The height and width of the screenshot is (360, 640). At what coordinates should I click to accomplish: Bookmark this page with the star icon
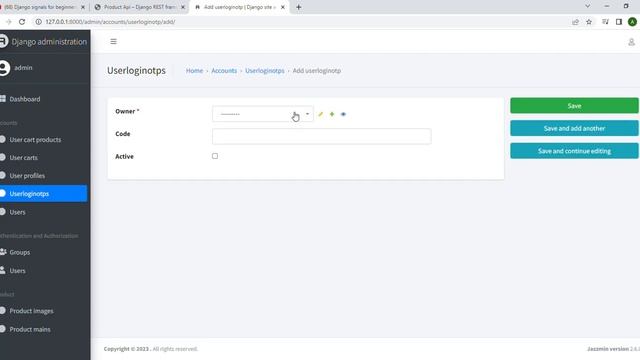589,22
